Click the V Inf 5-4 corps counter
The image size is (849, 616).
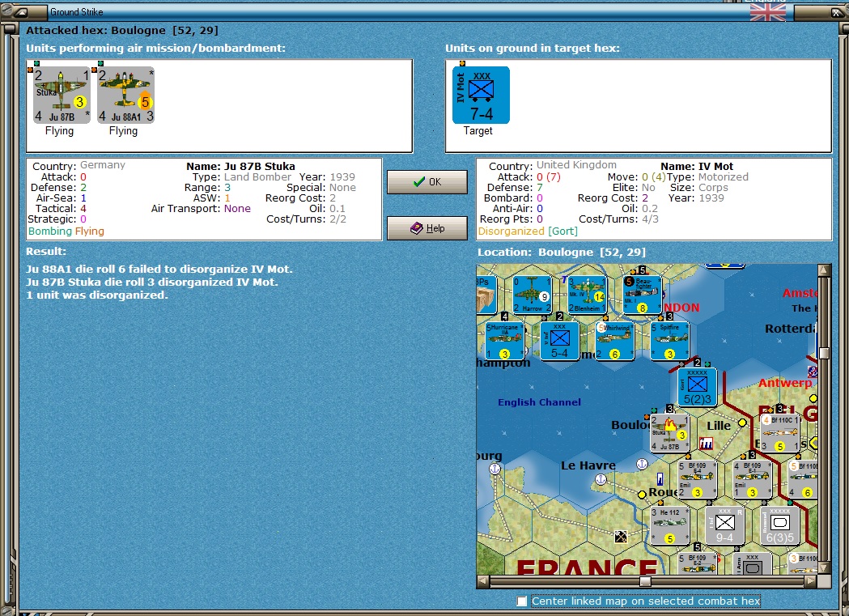pos(559,341)
